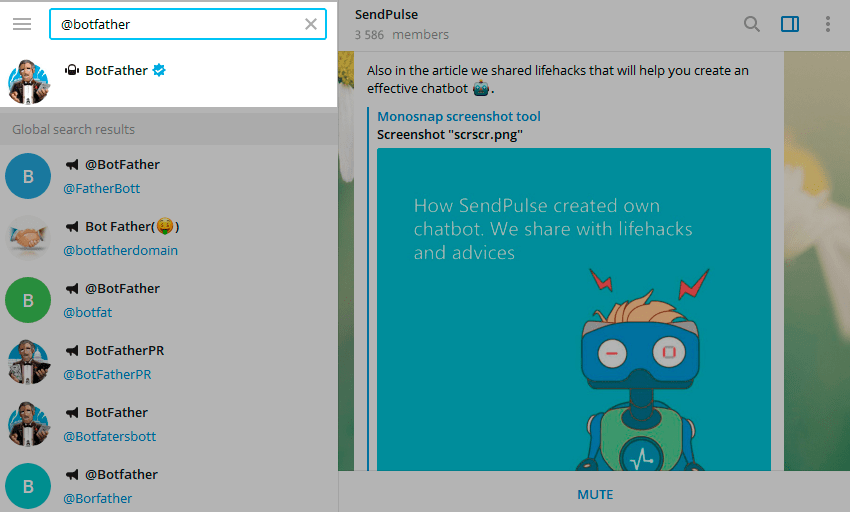
Task: Open the chatbot article preview image
Action: click(x=573, y=308)
